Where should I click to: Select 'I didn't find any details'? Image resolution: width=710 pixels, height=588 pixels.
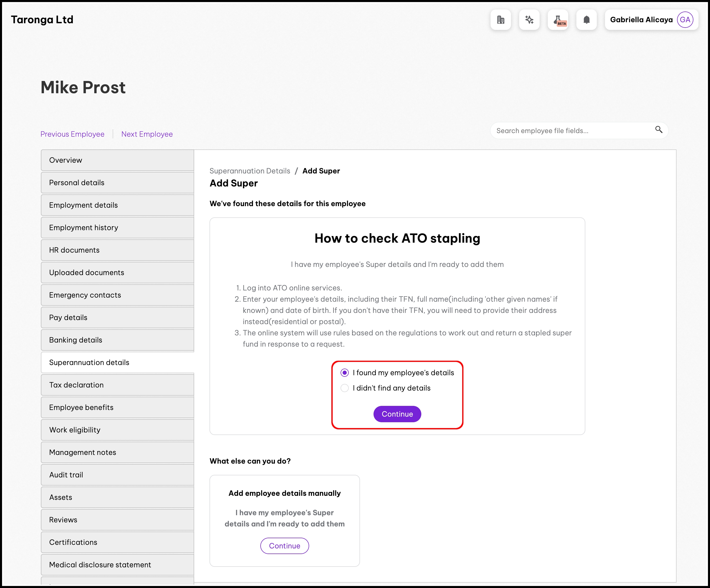(x=344, y=388)
